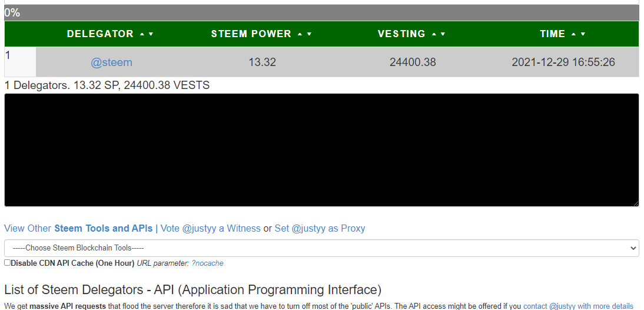Open contact @justyy with more details link

point(578,306)
